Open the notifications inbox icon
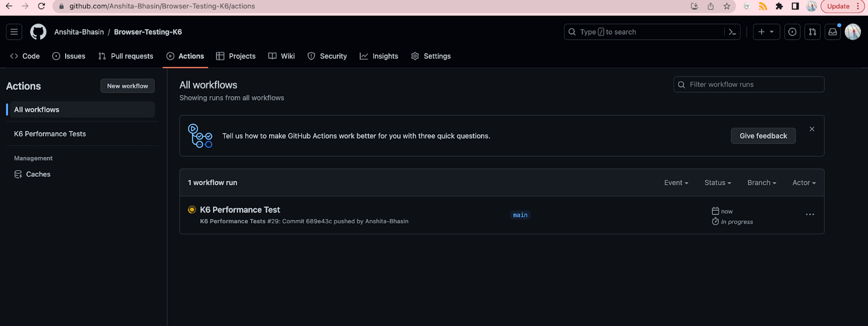This screenshot has width=868, height=326. 833,32
